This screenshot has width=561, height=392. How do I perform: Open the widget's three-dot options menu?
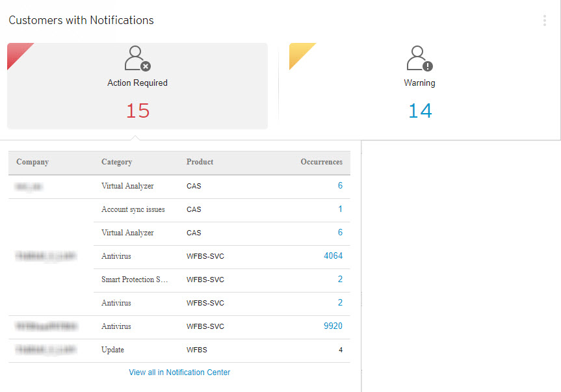[544, 21]
